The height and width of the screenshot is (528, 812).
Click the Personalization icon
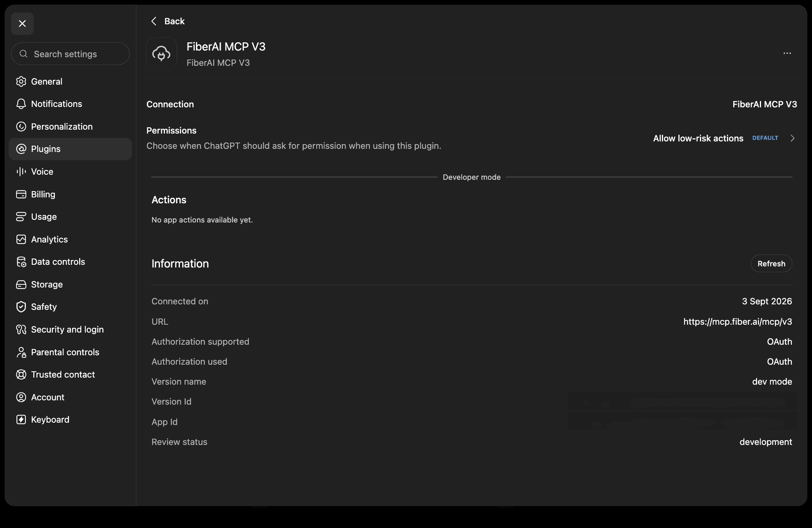(x=21, y=127)
